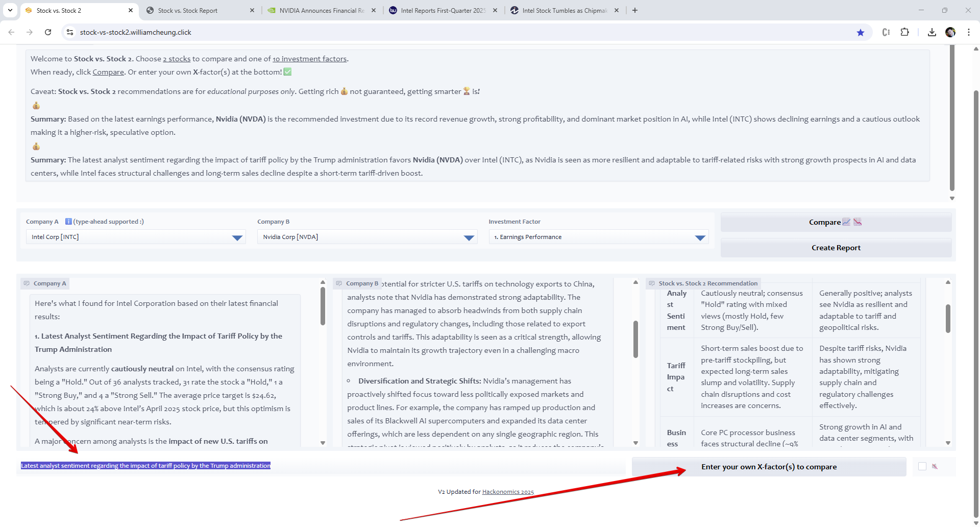Click the 2 stocks link
The height and width of the screenshot is (527, 980).
tap(177, 59)
